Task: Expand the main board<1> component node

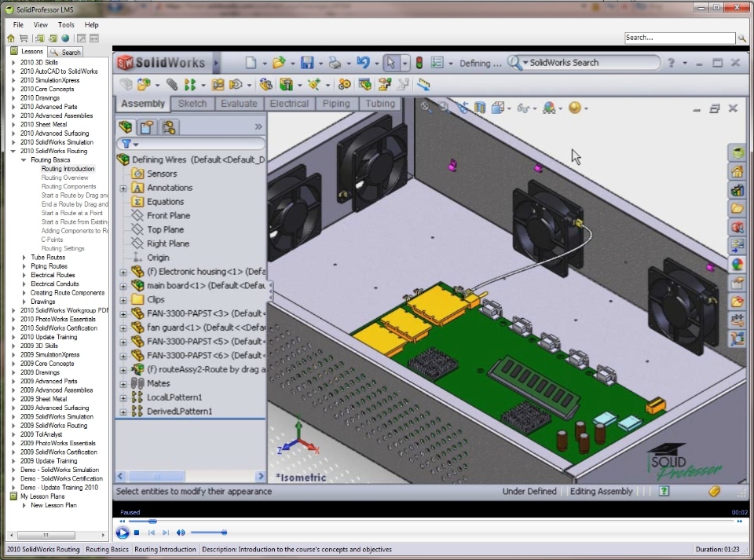Action: pyautogui.click(x=123, y=286)
